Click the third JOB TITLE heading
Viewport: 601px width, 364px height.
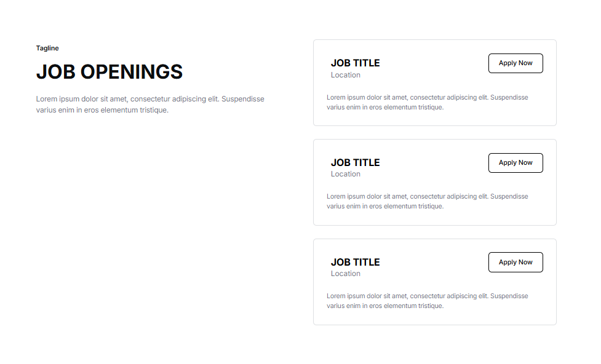(x=355, y=262)
